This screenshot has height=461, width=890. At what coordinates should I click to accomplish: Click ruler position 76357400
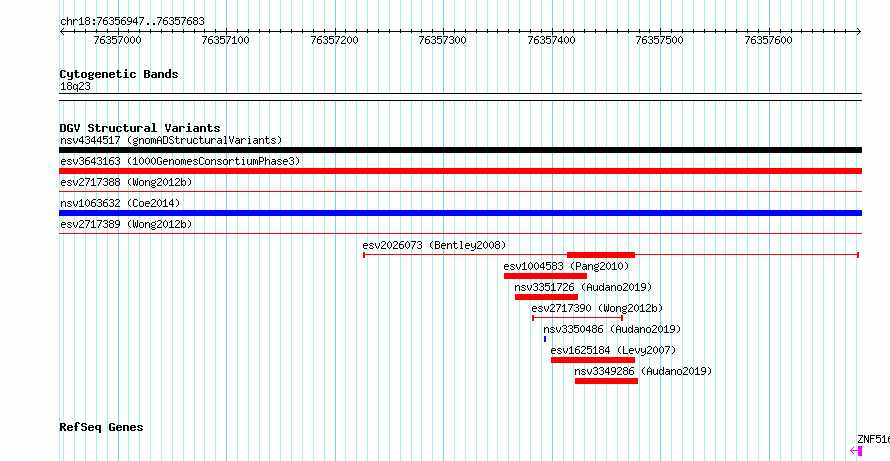(552, 40)
